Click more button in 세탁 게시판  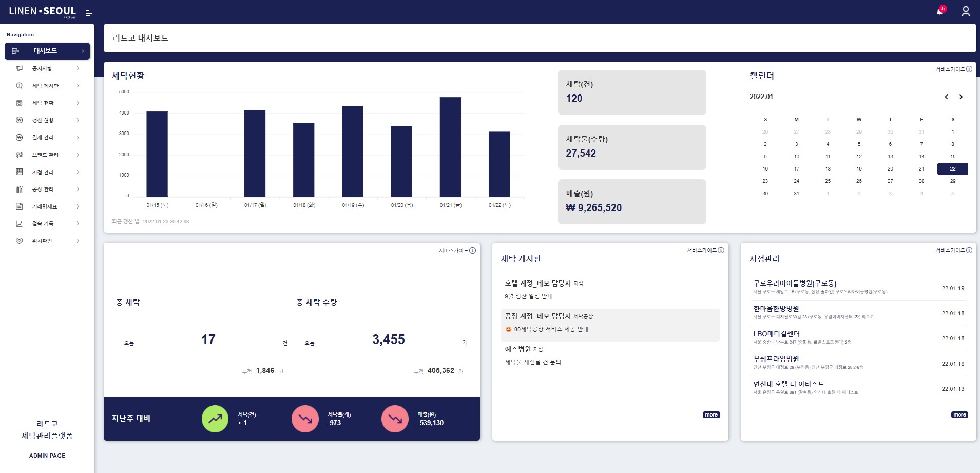(711, 415)
